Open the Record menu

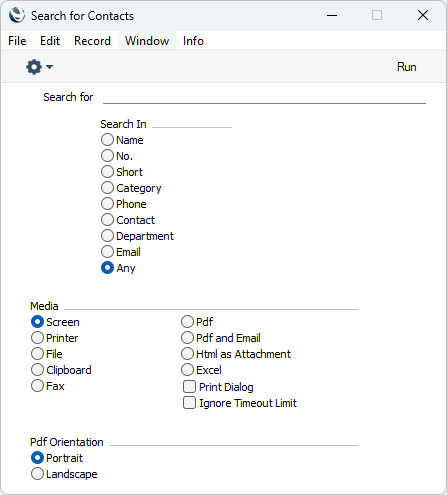[92, 41]
